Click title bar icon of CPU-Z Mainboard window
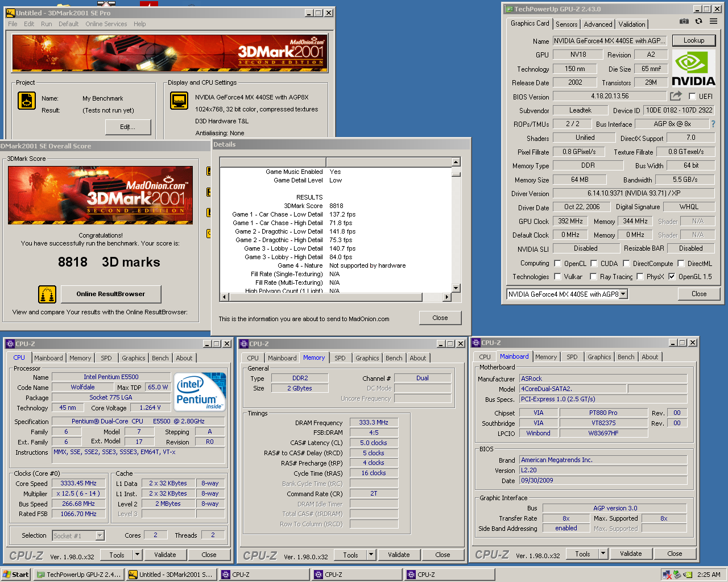Viewport: 728px width, 582px height. pyautogui.click(x=476, y=343)
